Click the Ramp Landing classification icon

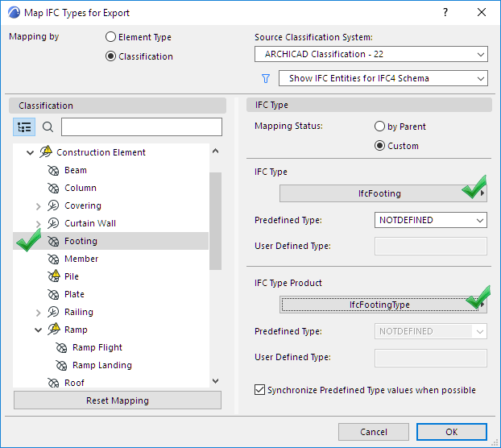point(61,365)
